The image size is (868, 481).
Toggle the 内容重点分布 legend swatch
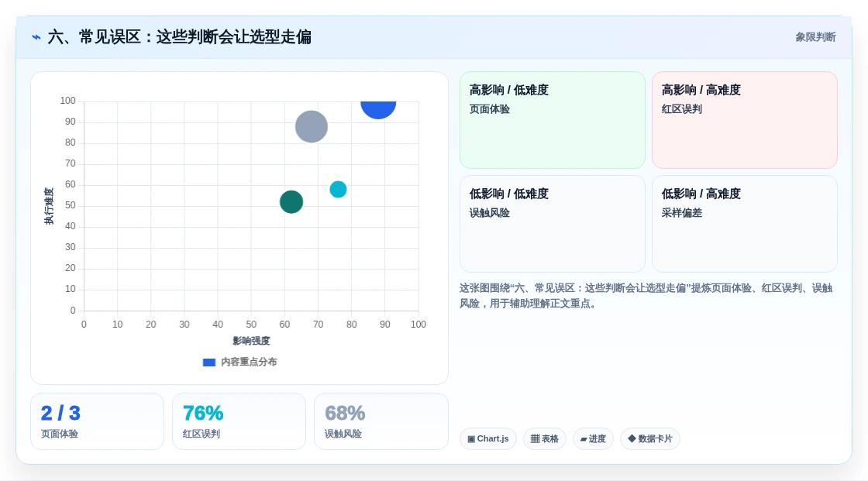coord(208,362)
